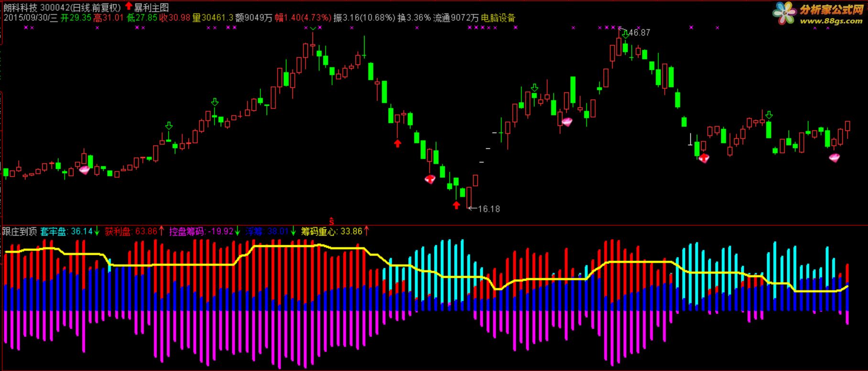Click the green down arrow after 浮筹 38.01
Image resolution: width=868 pixels, height=371 pixels.
293,232
